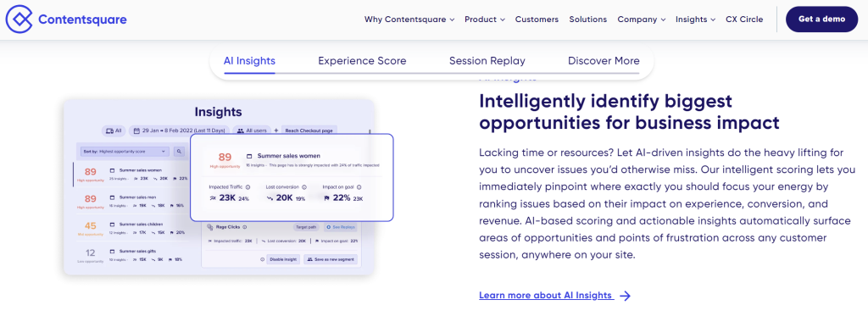The image size is (868, 322).
Task: Select the All users filter chip
Action: [x=253, y=130]
